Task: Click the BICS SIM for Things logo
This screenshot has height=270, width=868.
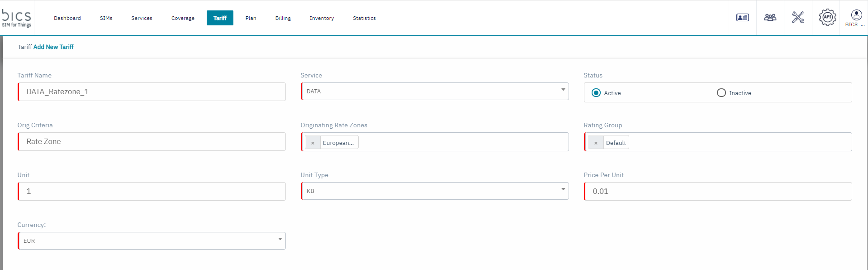Action: click(x=17, y=18)
